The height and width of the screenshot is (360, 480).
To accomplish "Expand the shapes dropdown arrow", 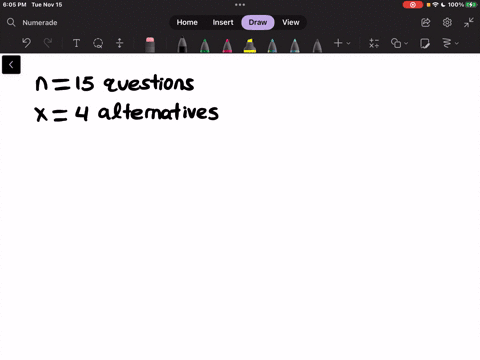I will [406, 43].
